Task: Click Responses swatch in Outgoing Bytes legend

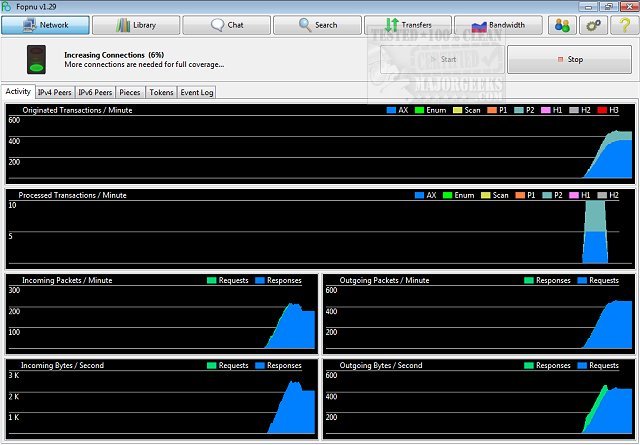Action: [x=529, y=366]
